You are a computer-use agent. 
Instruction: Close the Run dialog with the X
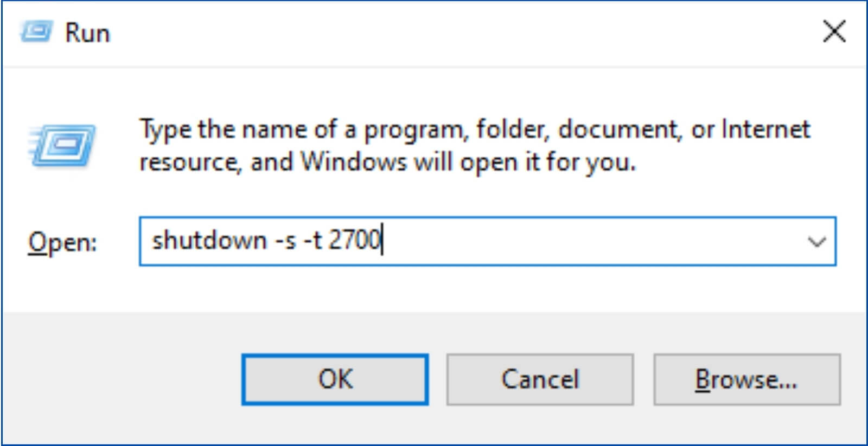click(x=834, y=31)
